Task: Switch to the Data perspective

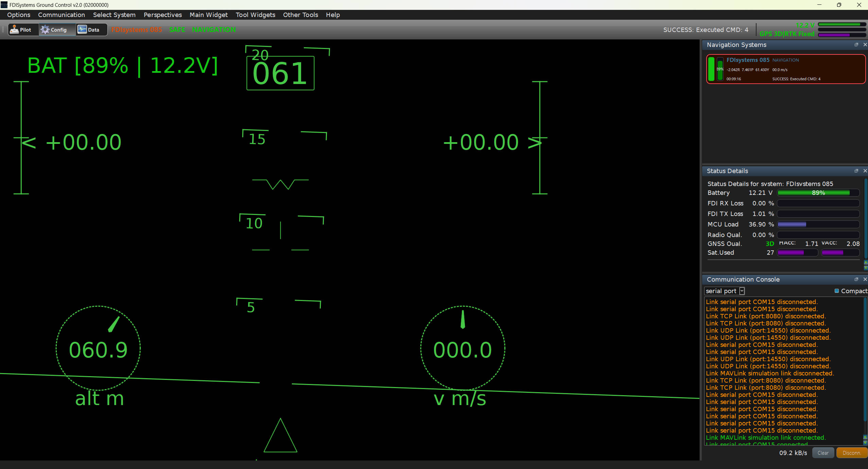Action: (x=91, y=30)
